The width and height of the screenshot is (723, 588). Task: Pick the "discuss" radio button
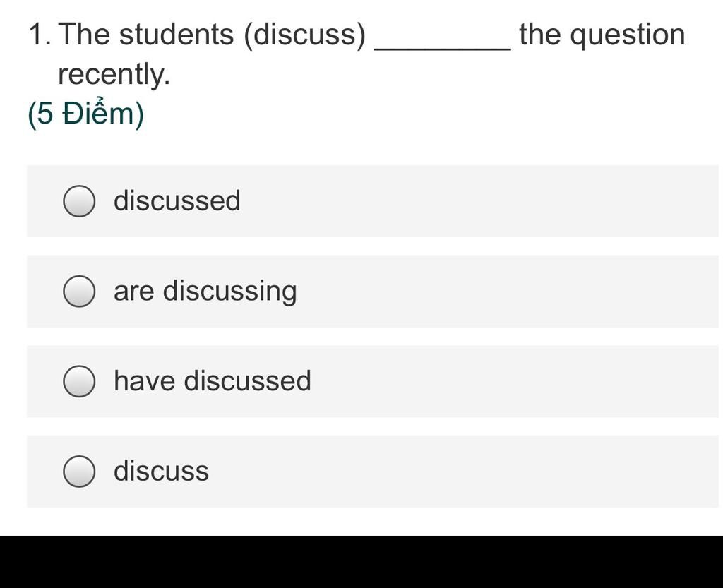click(x=79, y=472)
